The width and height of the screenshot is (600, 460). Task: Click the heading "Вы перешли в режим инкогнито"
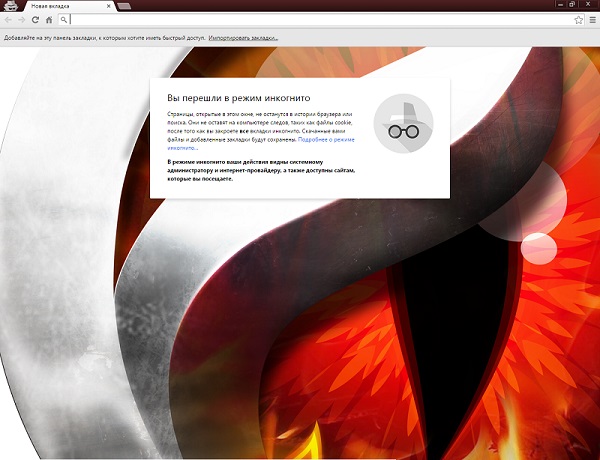[238, 98]
